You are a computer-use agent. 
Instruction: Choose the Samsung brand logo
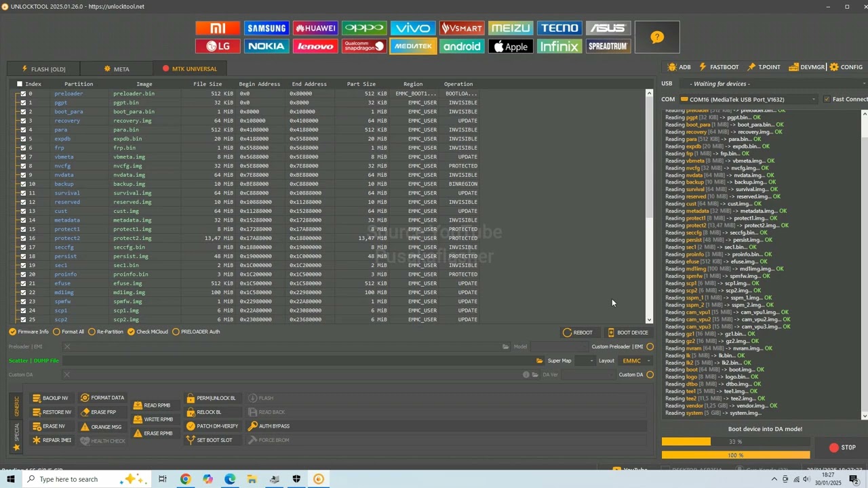tap(267, 28)
